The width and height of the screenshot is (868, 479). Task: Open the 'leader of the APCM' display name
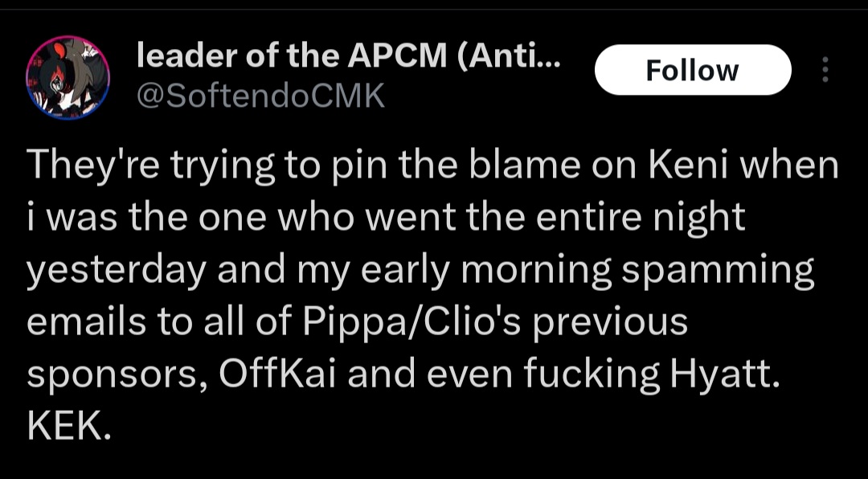[x=348, y=56]
